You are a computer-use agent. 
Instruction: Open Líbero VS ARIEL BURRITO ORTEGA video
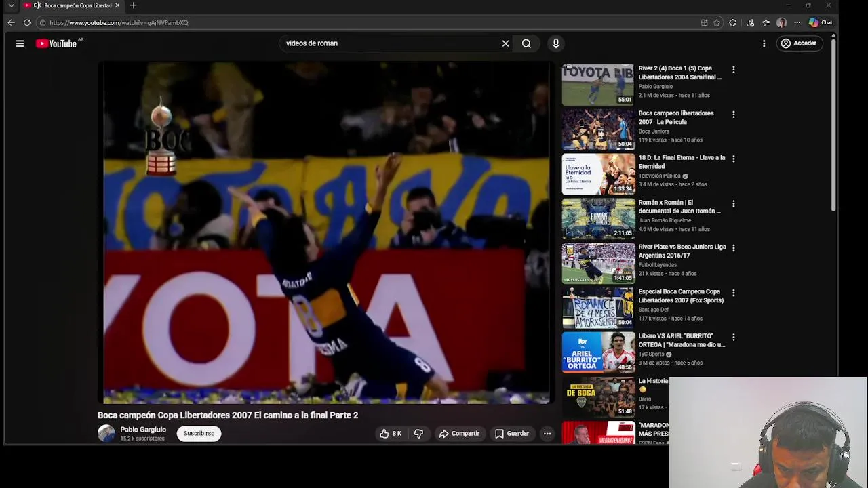pos(682,340)
